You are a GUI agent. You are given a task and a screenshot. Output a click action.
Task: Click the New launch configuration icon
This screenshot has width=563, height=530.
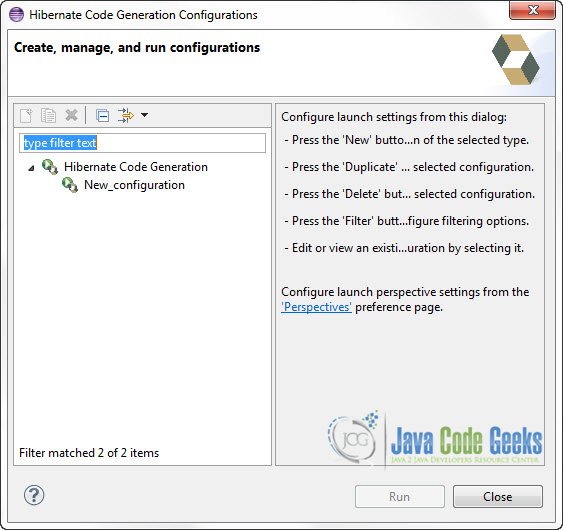[x=26, y=116]
